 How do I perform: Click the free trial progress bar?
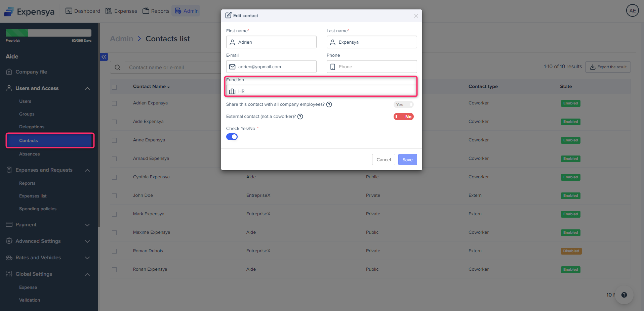pos(48,33)
